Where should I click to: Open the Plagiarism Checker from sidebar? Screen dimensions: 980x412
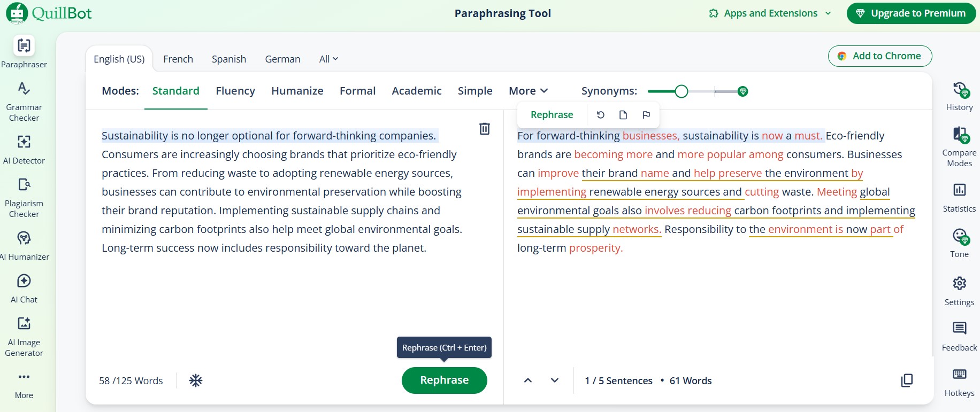[24, 197]
